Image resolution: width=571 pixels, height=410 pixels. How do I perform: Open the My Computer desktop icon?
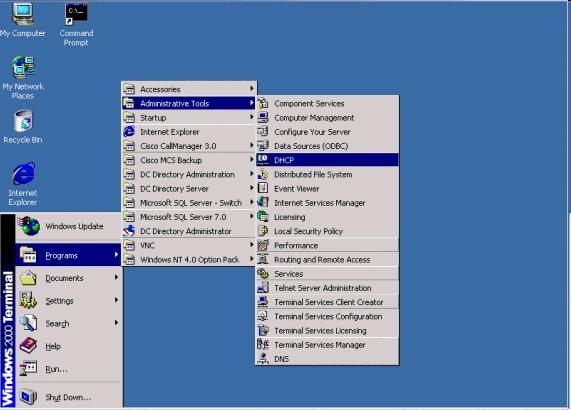[x=23, y=20]
